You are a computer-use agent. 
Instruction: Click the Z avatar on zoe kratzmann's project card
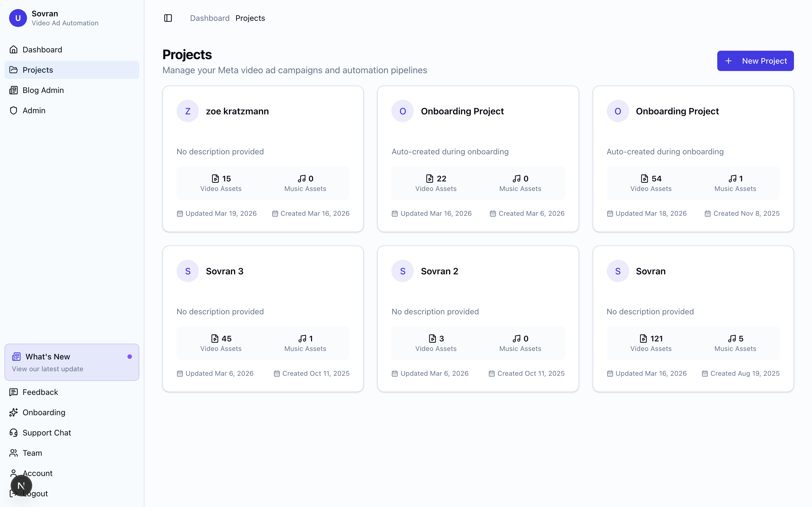click(x=187, y=111)
